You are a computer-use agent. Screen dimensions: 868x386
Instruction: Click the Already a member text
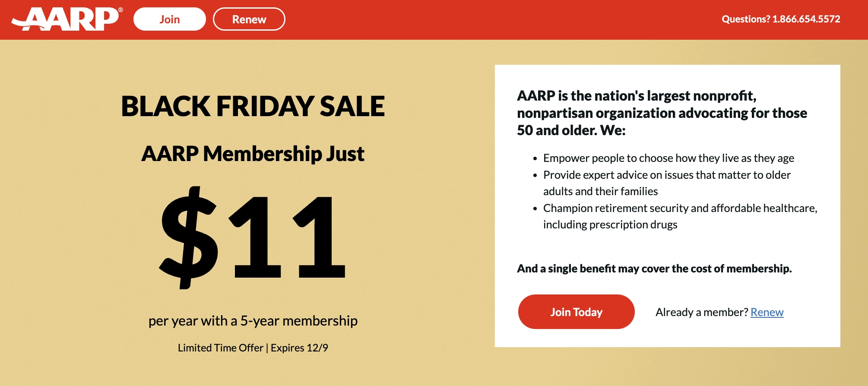coord(700,312)
